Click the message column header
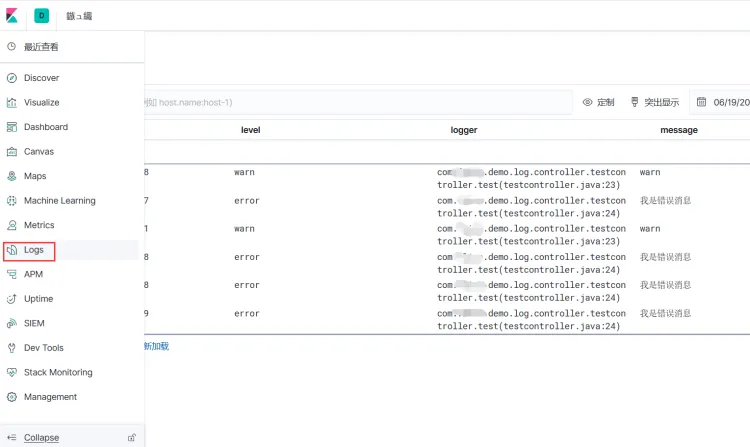Image resolution: width=750 pixels, height=447 pixels. [x=679, y=130]
